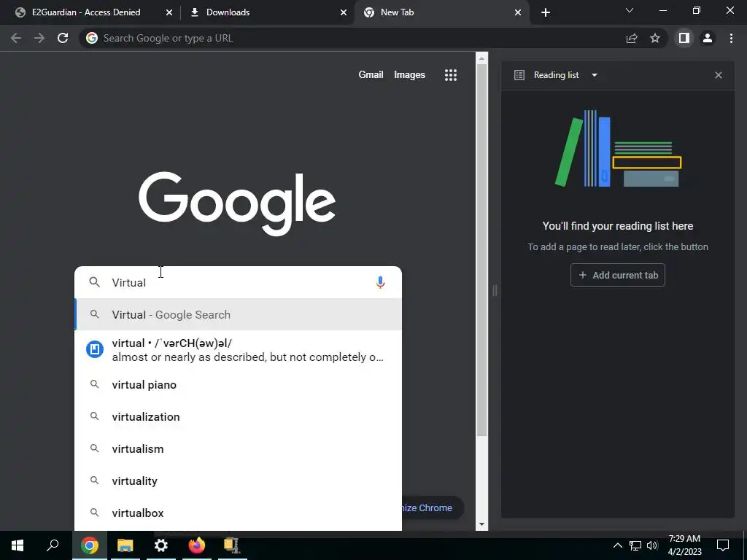
Task: Open the yellow archive app in taskbar
Action: 232,545
